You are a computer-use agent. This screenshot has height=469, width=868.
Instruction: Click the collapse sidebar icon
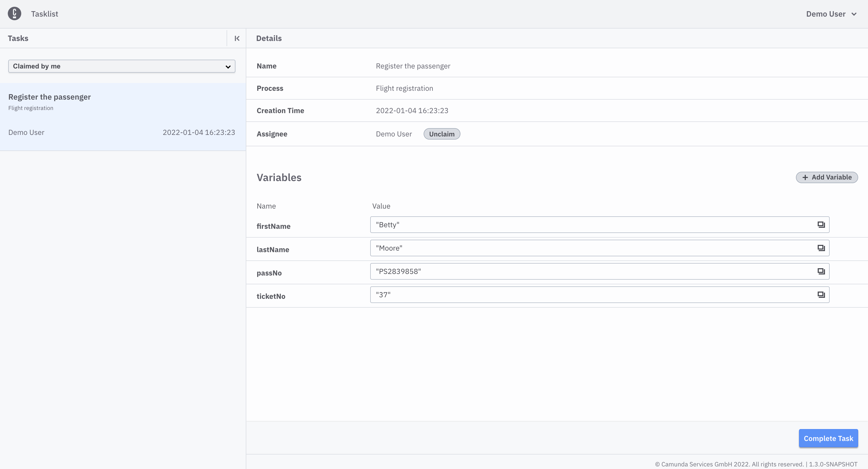coord(237,38)
